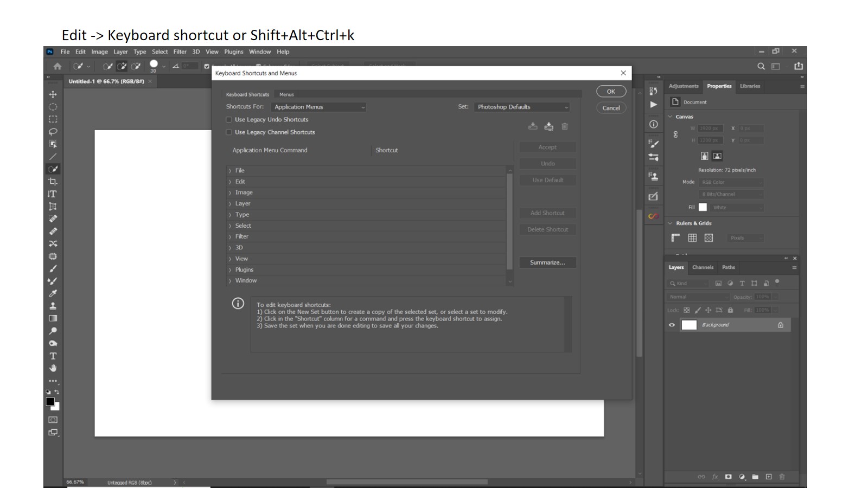868x488 pixels.
Task: Open the Search magnifier icon
Action: [761, 66]
